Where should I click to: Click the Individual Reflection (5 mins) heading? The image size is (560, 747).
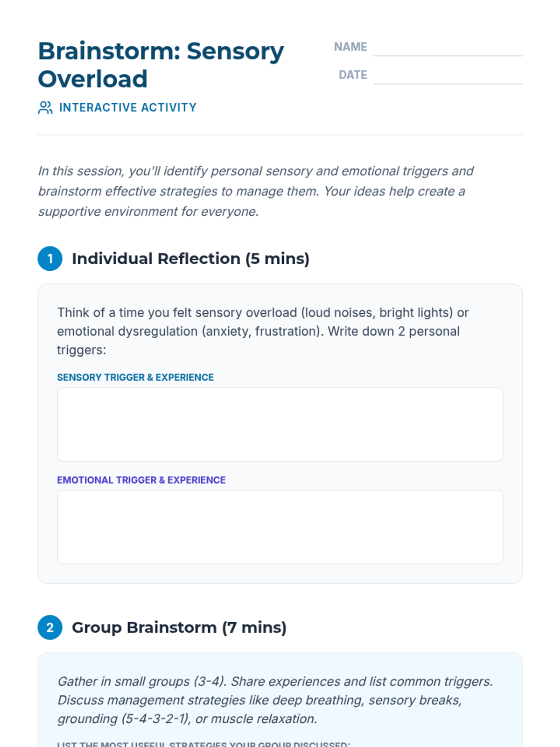(x=190, y=259)
